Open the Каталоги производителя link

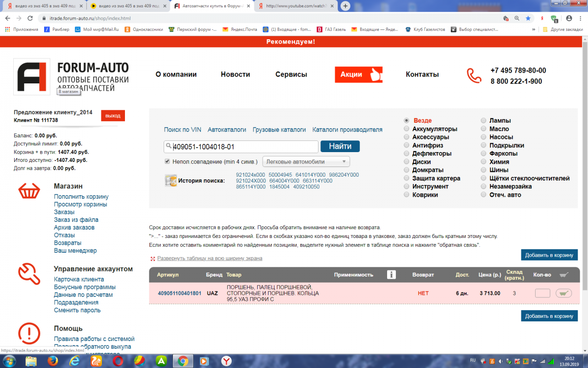click(347, 130)
